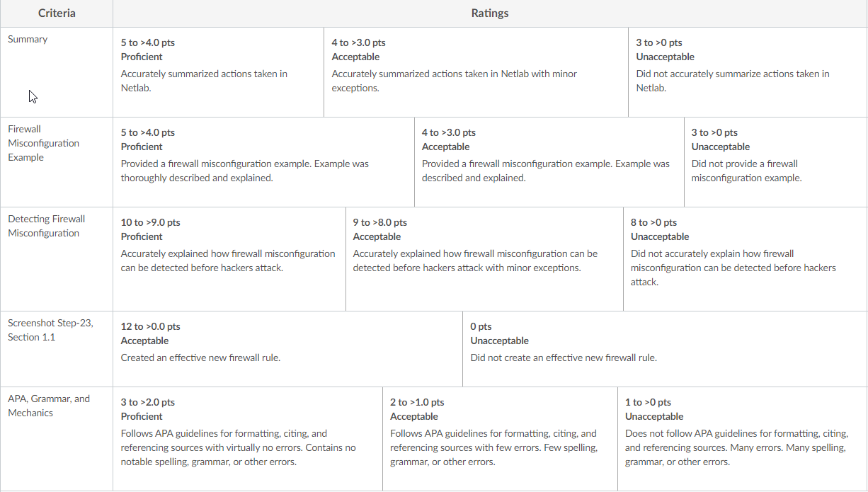Select the Detecting Firewall Proficient 10 pts rating
Screen dimensions: 868x492
click(x=229, y=259)
